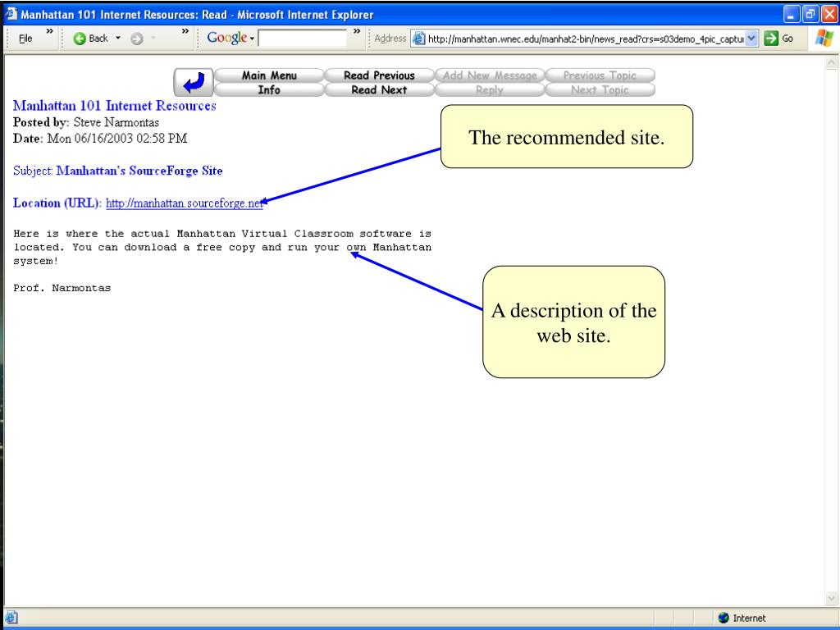This screenshot has width=840, height=630.
Task: Click the Location (URL) label
Action: coord(57,203)
